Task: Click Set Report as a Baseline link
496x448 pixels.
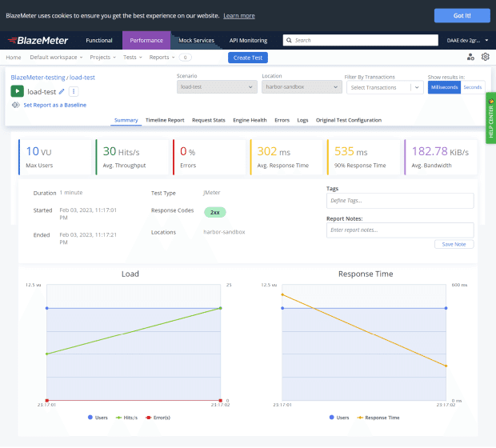Action: click(x=54, y=105)
